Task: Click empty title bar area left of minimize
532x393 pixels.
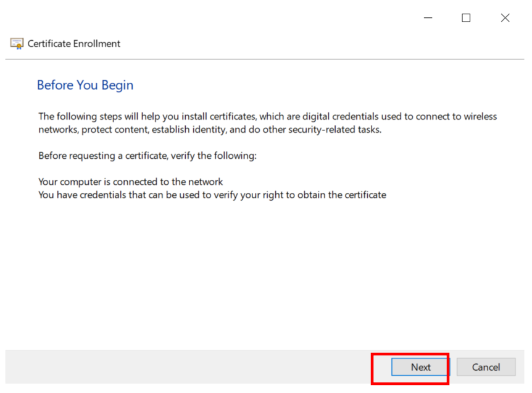Action: 247,18
